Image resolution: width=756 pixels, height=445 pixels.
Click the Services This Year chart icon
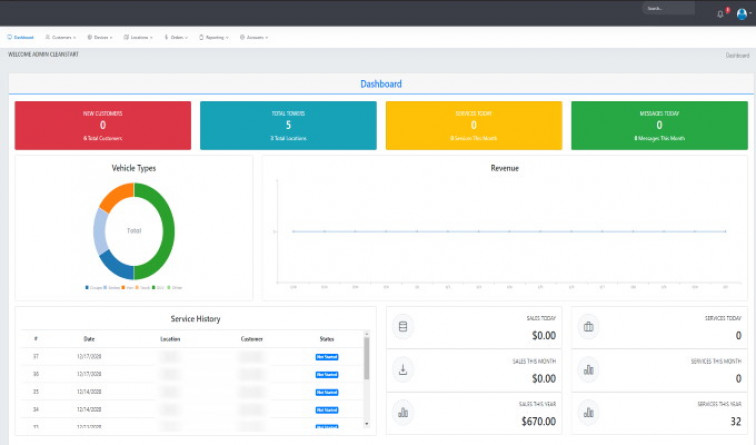(x=588, y=411)
